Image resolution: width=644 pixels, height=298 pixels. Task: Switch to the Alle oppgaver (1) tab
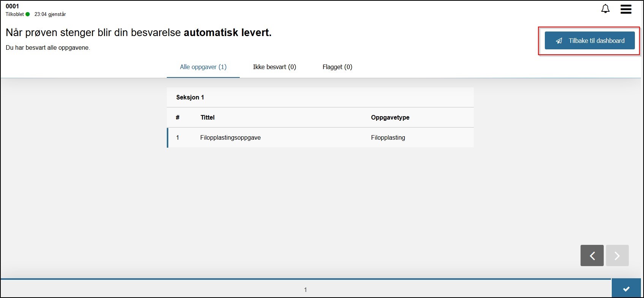pos(203,67)
